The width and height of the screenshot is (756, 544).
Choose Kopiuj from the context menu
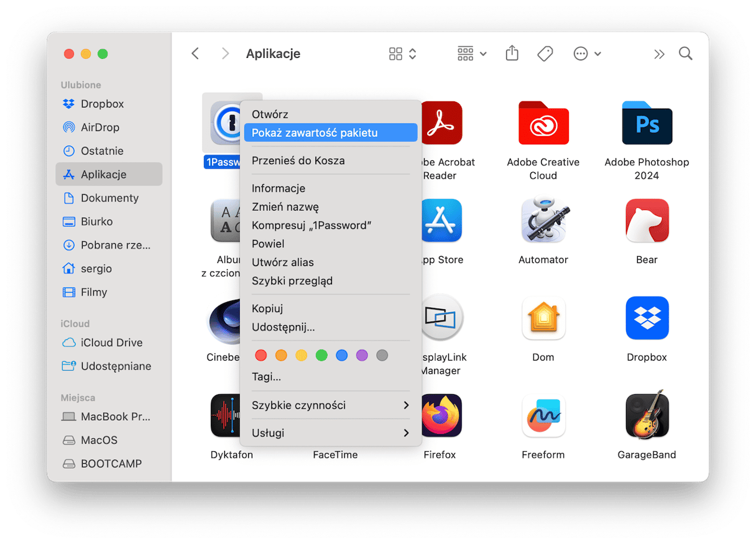(331, 308)
